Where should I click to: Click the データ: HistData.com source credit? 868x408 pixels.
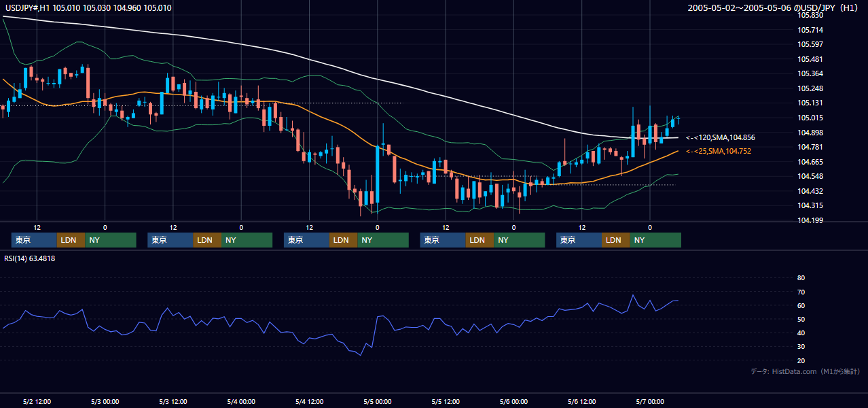point(806,371)
